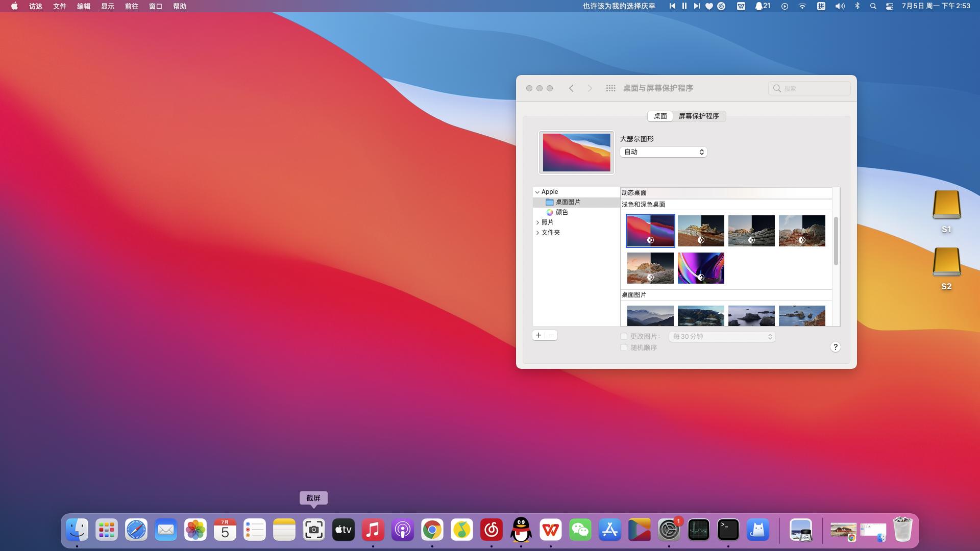Open the 自动 appearance dropdown
The width and height of the screenshot is (980, 551).
tap(663, 152)
